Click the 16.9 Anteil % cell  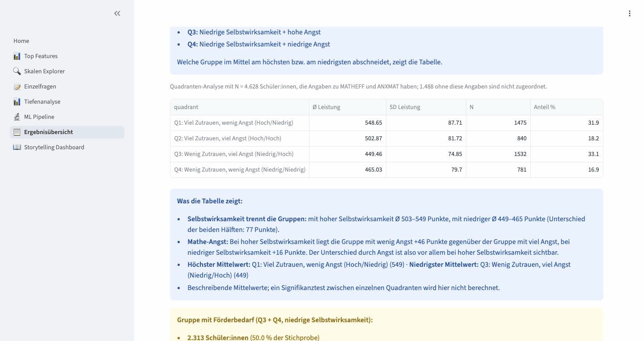567,170
